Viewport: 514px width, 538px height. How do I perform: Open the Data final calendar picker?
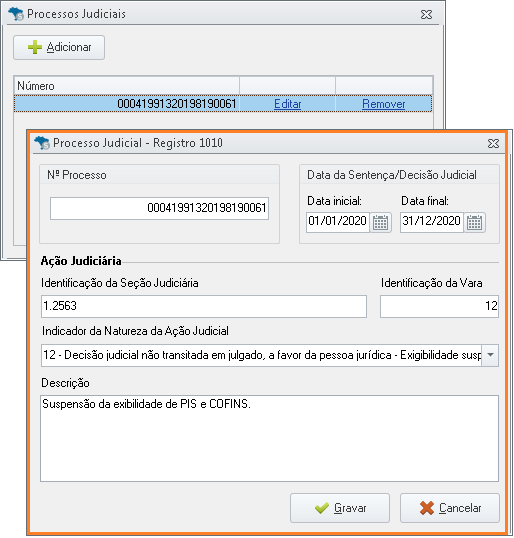[x=475, y=223]
